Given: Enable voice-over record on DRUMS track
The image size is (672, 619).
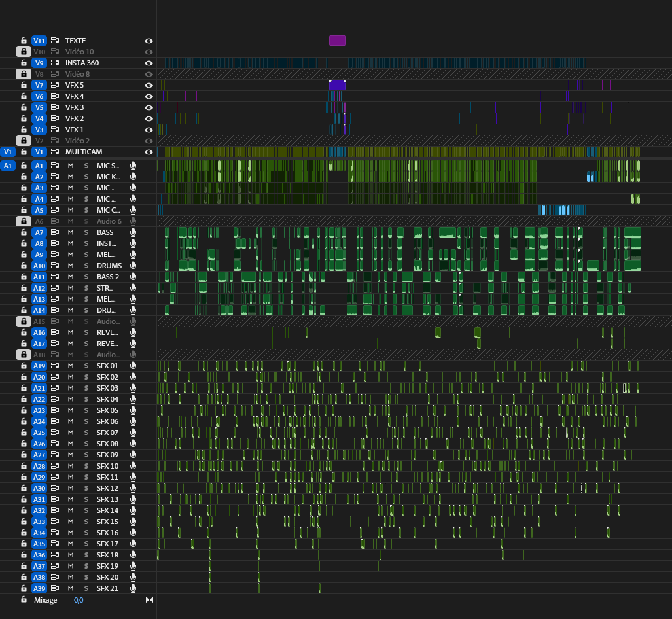Looking at the screenshot, I should point(133,266).
